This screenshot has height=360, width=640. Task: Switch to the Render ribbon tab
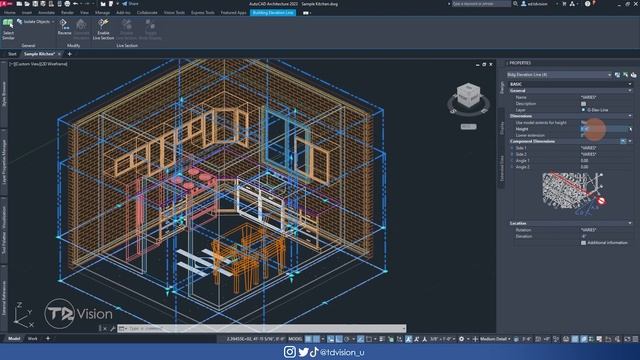[67, 13]
